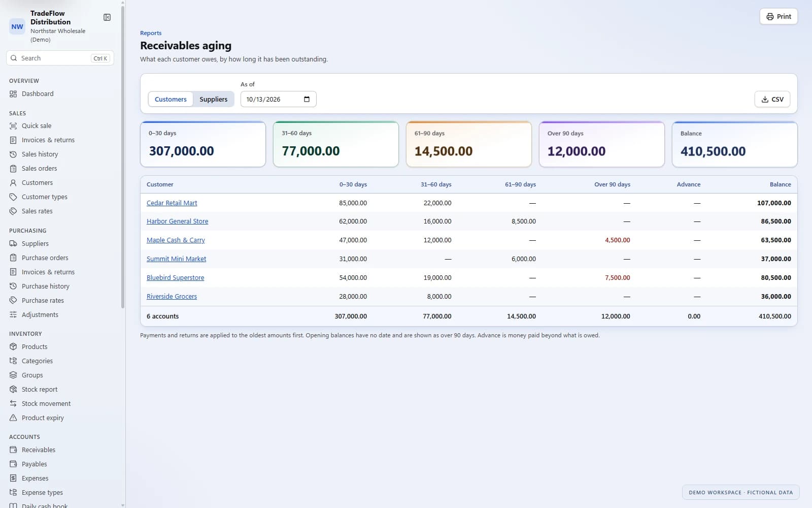Click the Dashboard grid icon
The image size is (812, 508).
point(13,94)
